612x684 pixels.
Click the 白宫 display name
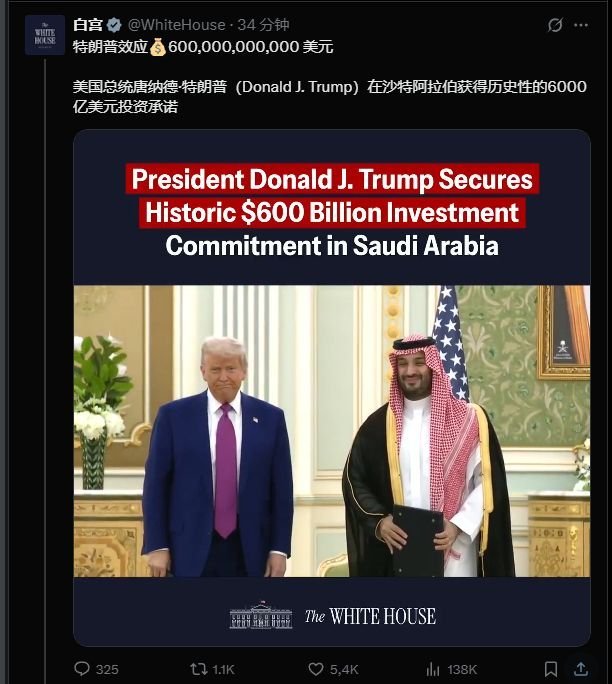(x=88, y=25)
